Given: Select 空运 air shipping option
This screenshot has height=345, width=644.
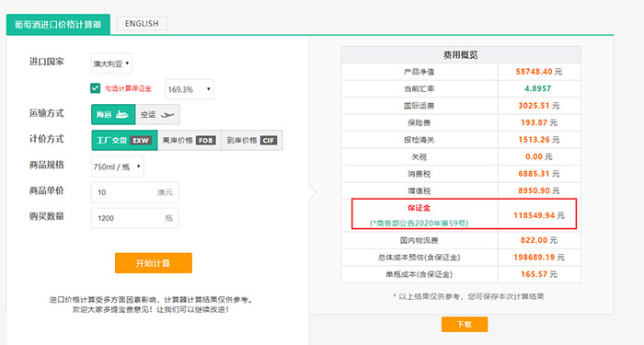Looking at the screenshot, I should pyautogui.click(x=157, y=115).
